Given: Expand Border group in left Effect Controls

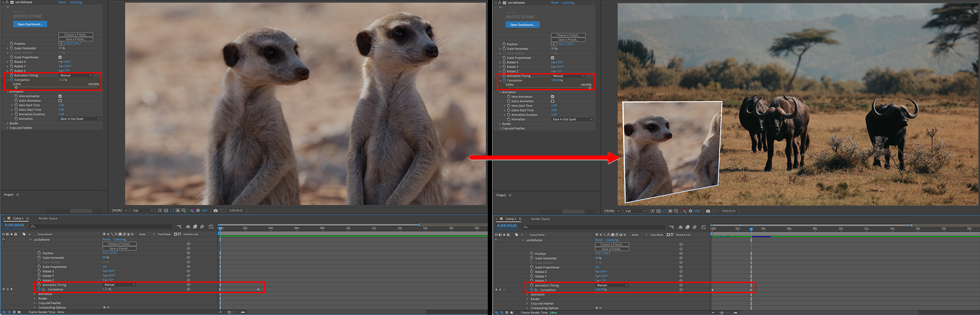Looking at the screenshot, I should (x=7, y=123).
